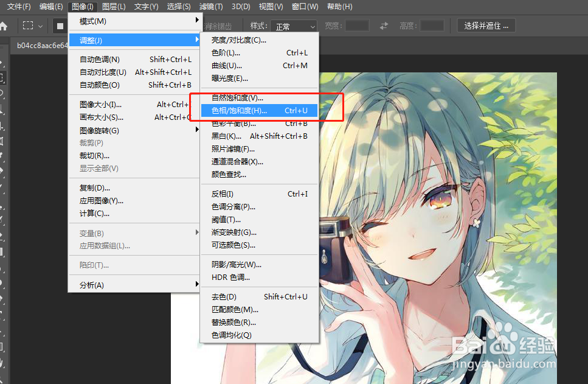
Task: Open 色相/饱和度(H) adjustment
Action: [x=260, y=110]
